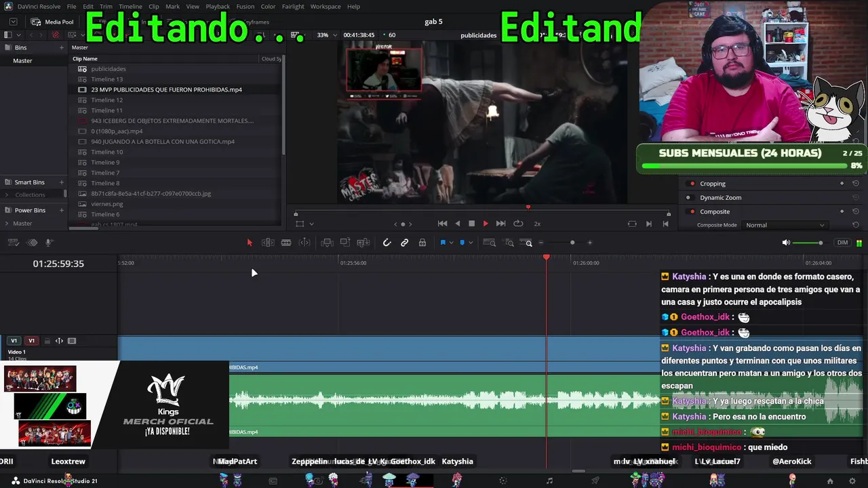Screen dimensions: 868x488
Task: Toggle timeline Snapping magnet
Action: point(387,243)
